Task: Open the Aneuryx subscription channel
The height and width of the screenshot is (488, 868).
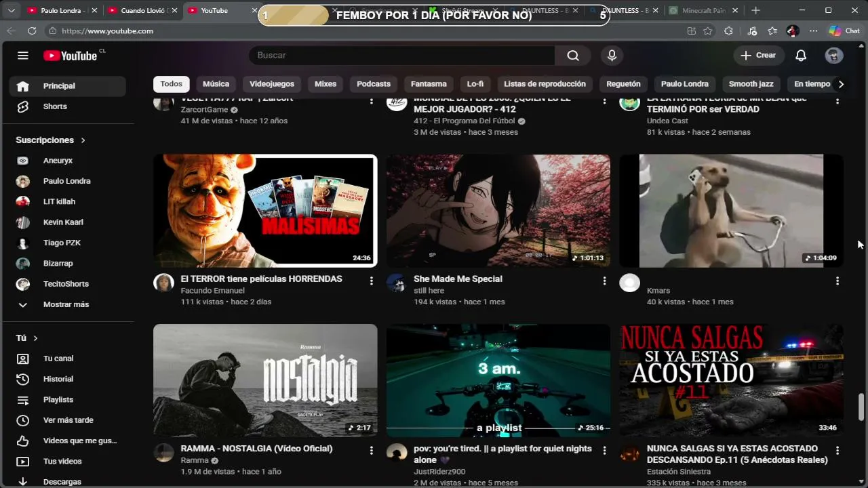Action: 67,161
